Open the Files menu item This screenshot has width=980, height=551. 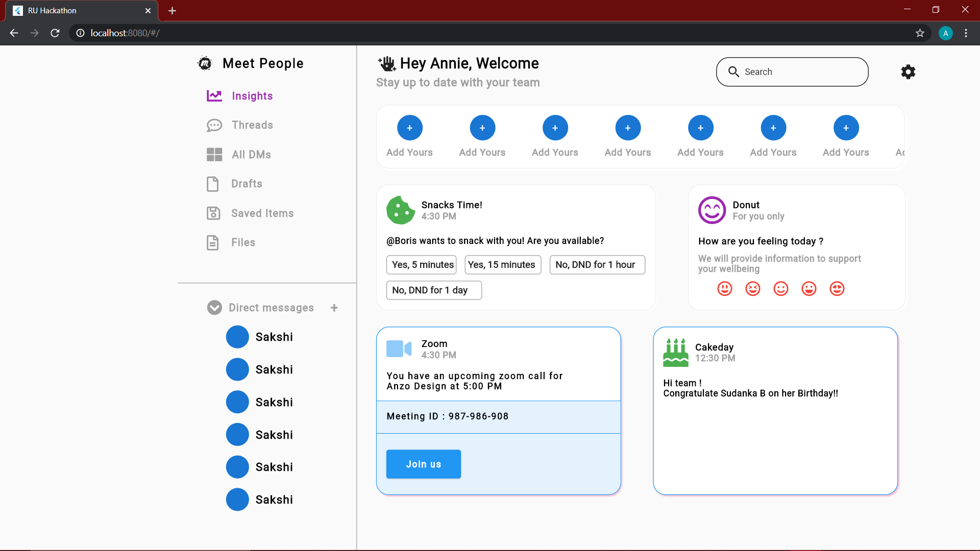coord(243,242)
